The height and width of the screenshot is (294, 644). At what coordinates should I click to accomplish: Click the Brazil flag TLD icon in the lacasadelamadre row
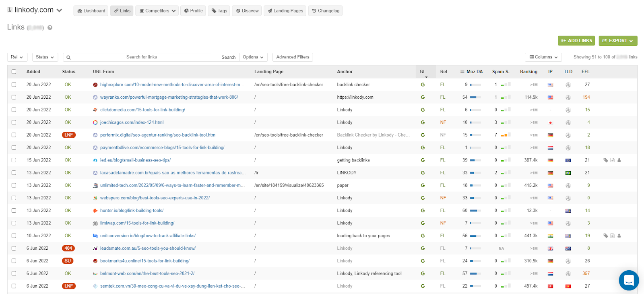tap(568, 173)
